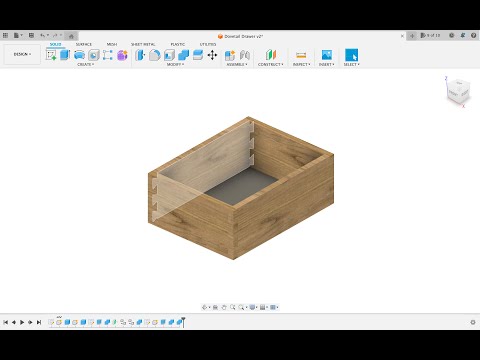The image size is (480, 360).
Task: Select the Zoom tool in navigation bar
Action: (232, 307)
